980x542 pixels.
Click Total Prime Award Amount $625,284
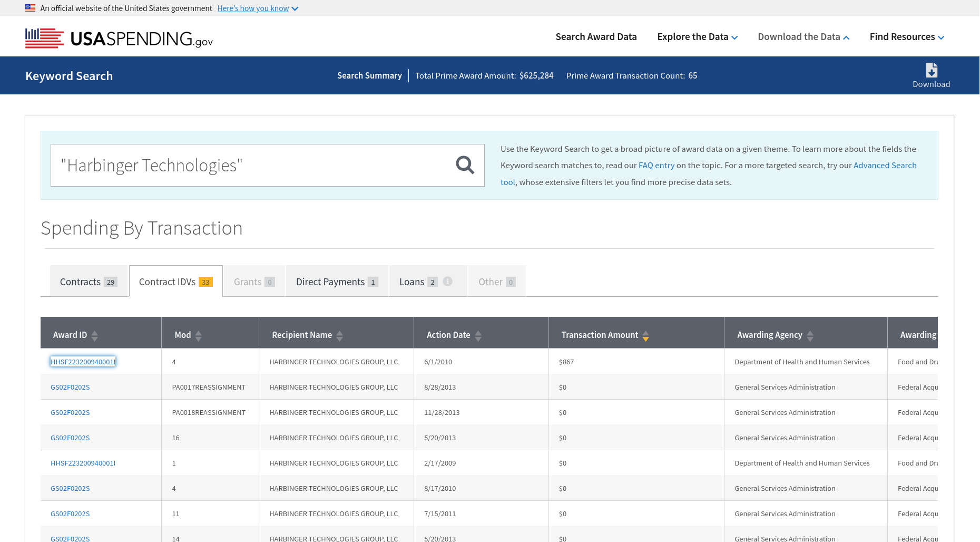pyautogui.click(x=484, y=75)
